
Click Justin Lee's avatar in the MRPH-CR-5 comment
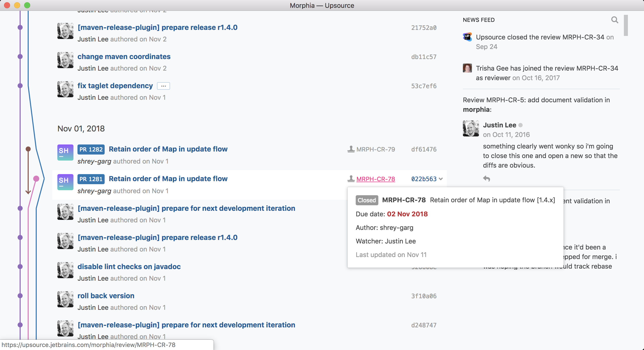pos(471,128)
